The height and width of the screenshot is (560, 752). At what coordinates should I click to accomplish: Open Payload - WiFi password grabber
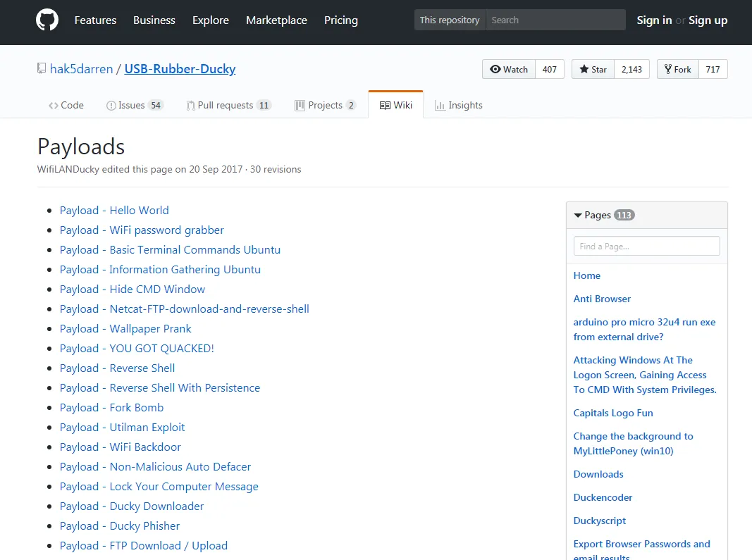(x=142, y=230)
